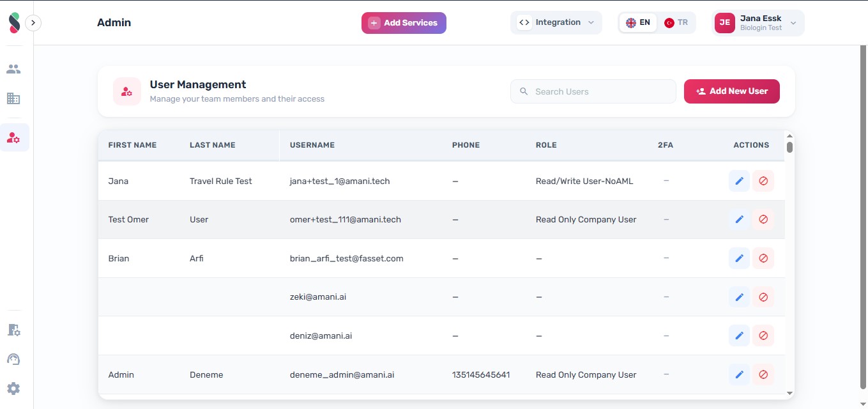Image resolution: width=868 pixels, height=409 pixels.
Task: Open the companies building icon in sidebar
Action: point(13,98)
